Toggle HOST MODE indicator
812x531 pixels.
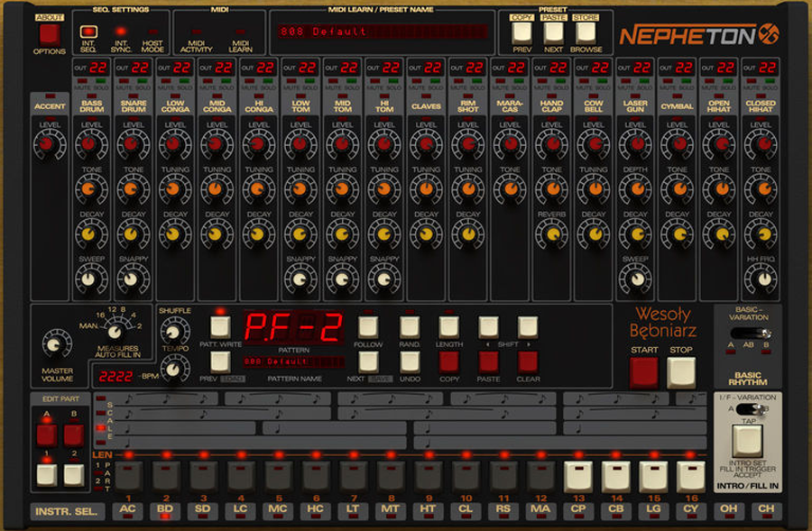click(x=152, y=32)
